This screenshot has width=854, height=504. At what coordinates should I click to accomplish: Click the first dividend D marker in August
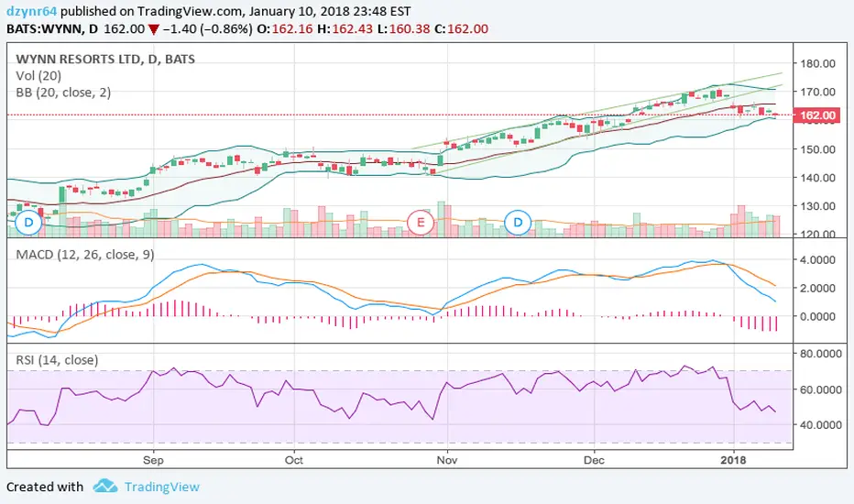pos(28,223)
